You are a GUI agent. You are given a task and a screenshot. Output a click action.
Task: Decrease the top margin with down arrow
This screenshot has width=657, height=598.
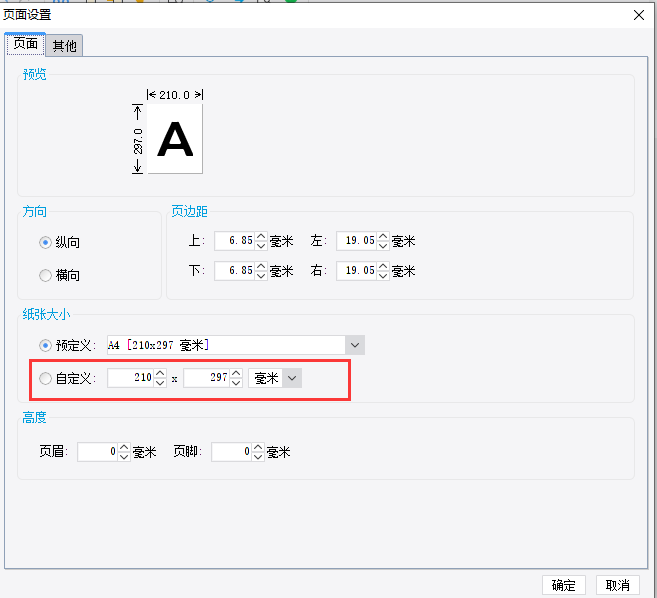click(x=261, y=246)
